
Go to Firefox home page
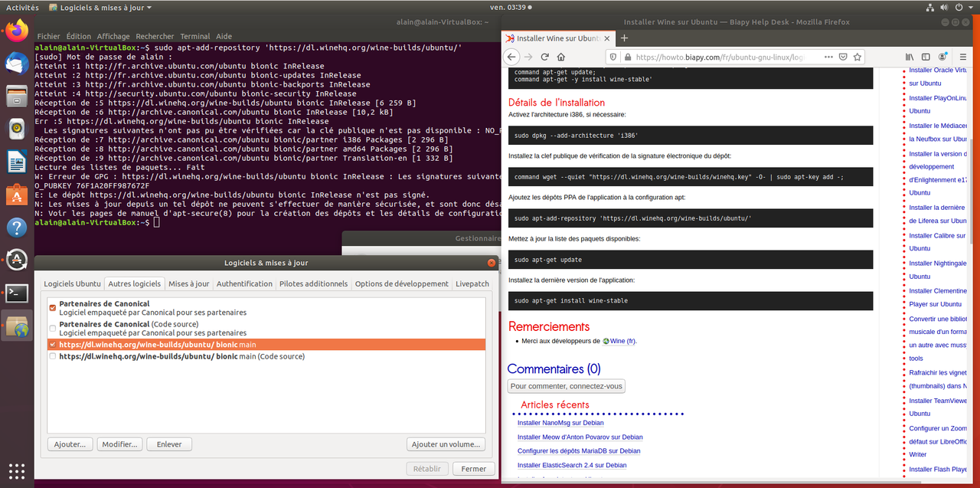561,57
